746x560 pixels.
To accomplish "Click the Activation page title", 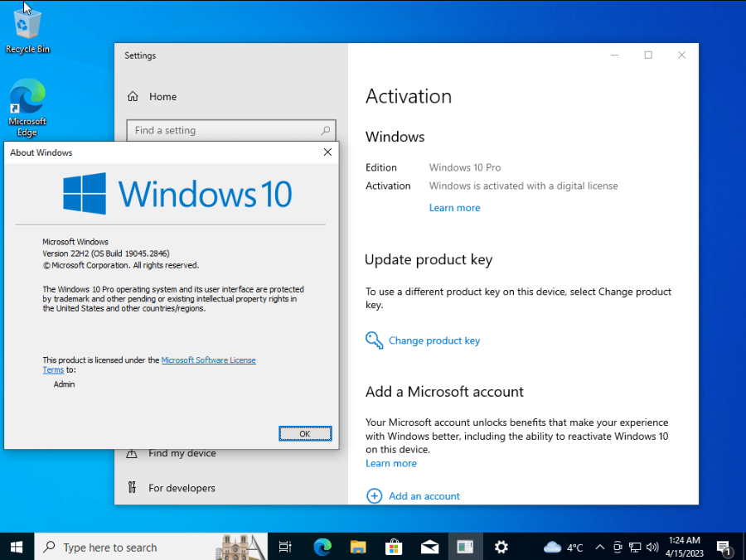I will tap(409, 96).
